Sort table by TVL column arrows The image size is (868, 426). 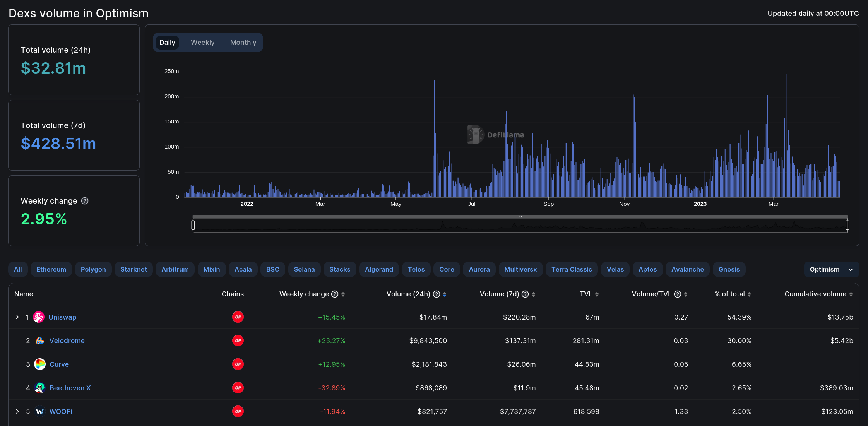[x=597, y=294]
